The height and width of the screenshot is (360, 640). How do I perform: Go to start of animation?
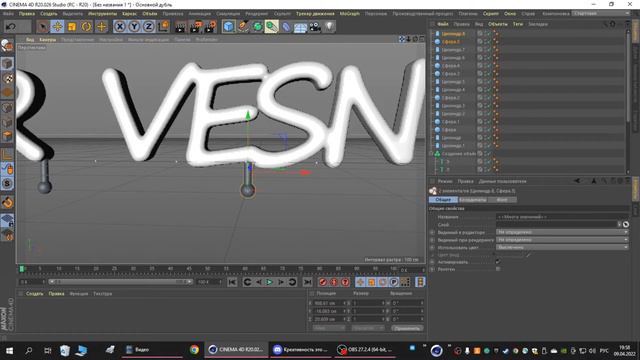click(x=232, y=282)
